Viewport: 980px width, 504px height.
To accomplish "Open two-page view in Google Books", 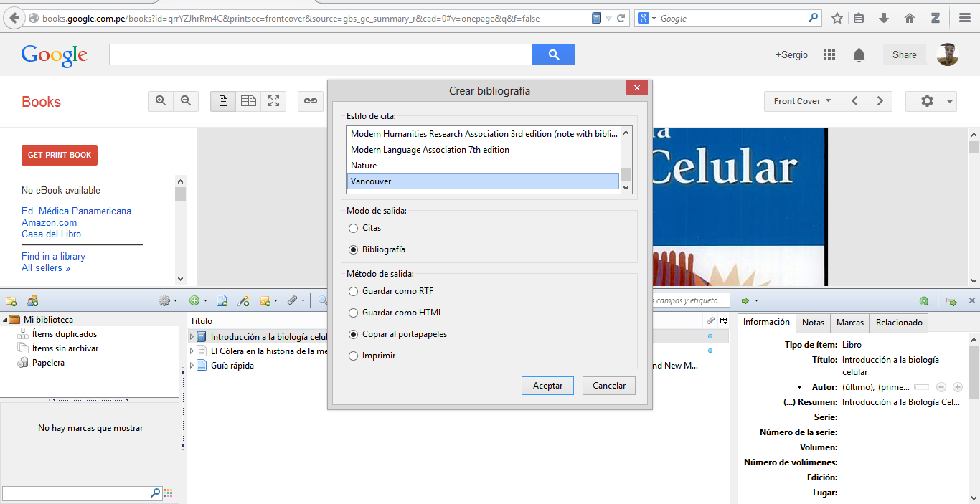I will click(x=248, y=101).
